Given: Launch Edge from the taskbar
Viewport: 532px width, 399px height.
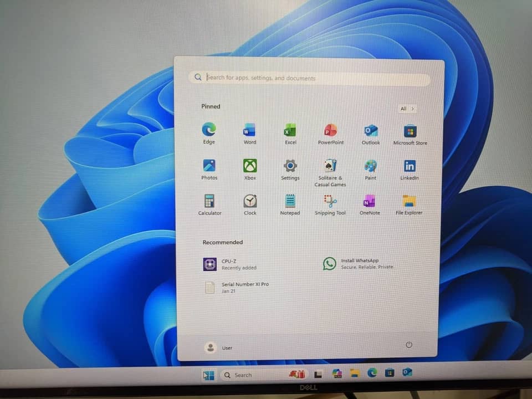Looking at the screenshot, I should coord(372,373).
